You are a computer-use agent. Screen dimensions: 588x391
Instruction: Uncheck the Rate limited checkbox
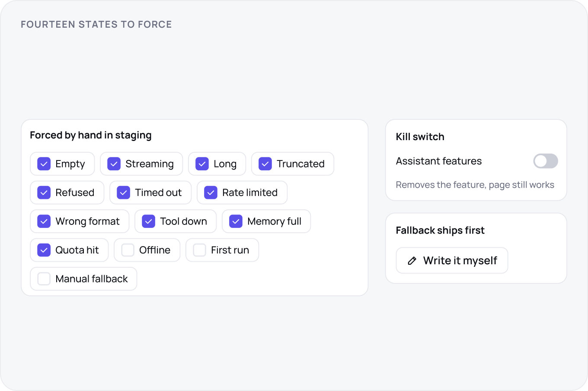tap(211, 192)
